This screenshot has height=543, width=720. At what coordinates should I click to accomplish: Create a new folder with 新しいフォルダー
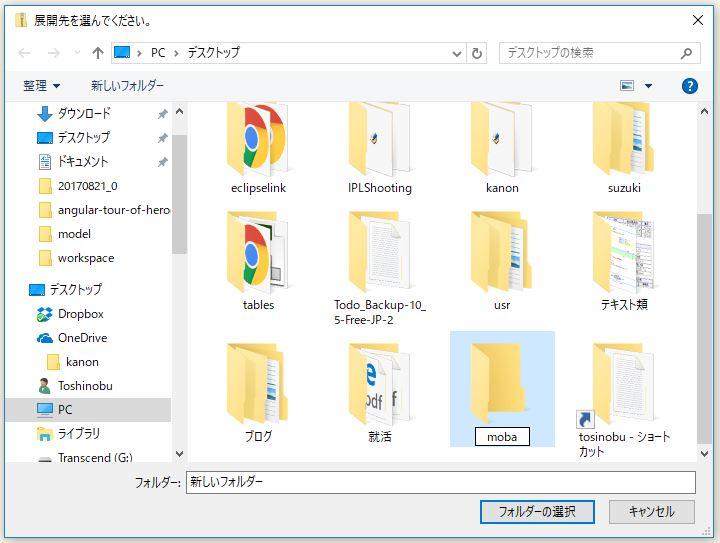click(127, 85)
